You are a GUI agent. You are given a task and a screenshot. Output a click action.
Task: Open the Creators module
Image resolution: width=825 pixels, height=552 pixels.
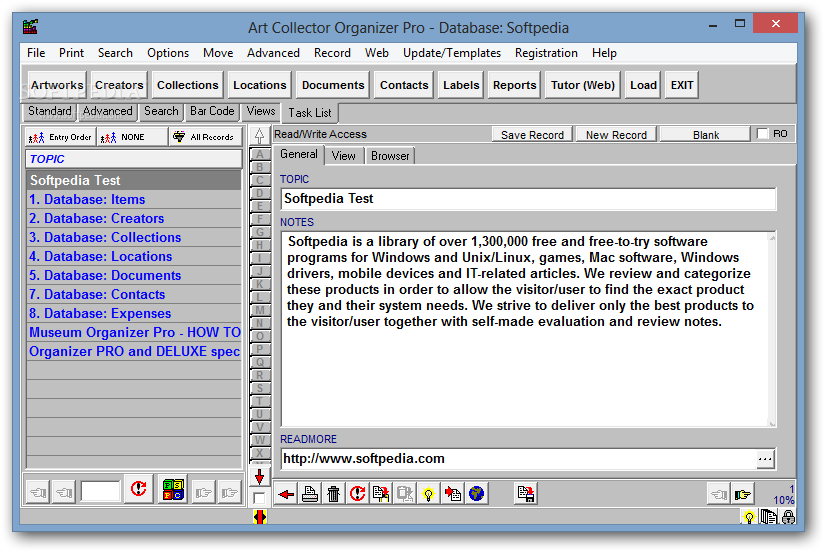pos(119,85)
